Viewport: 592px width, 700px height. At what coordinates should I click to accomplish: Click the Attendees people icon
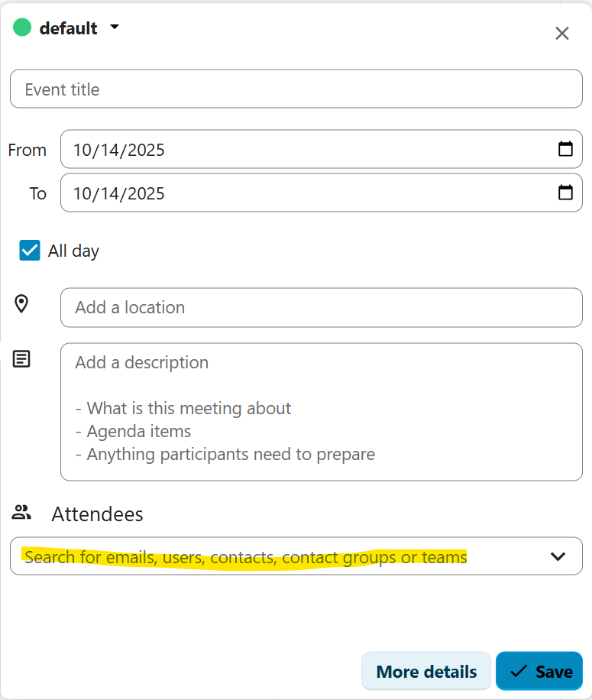click(22, 513)
